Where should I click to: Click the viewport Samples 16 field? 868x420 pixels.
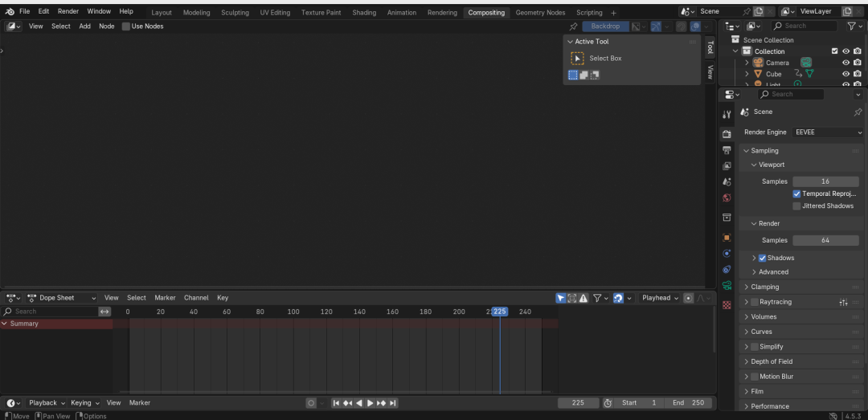click(x=825, y=181)
